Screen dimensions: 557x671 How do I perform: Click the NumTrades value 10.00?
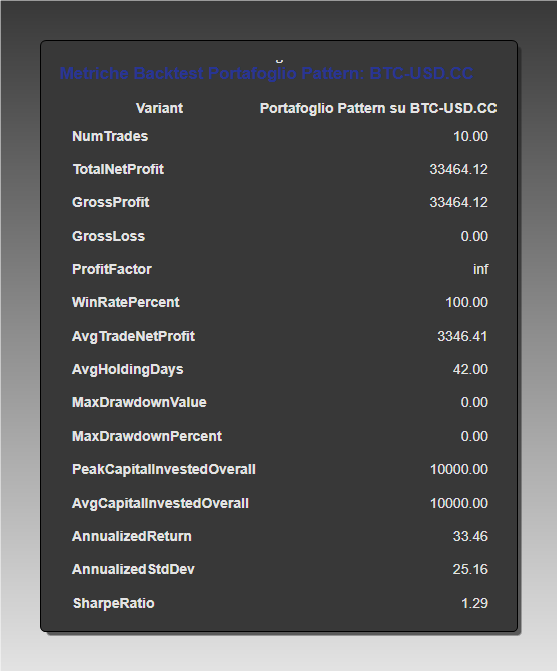470,137
